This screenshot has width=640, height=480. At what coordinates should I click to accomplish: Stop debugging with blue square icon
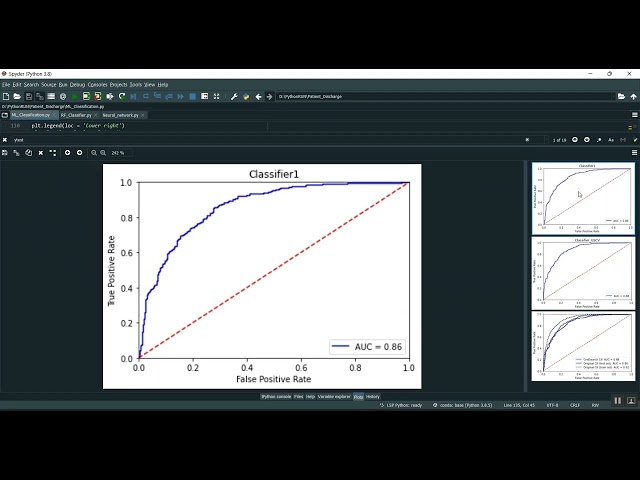pyautogui.click(x=193, y=96)
